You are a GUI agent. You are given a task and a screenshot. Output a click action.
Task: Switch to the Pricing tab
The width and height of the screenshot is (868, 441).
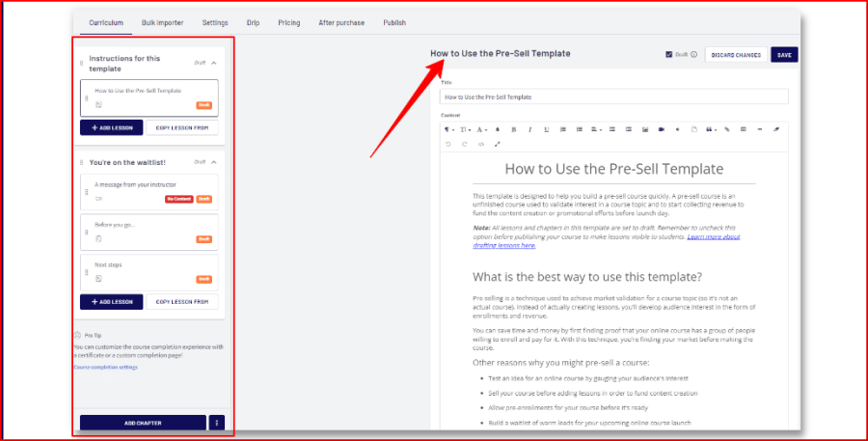point(289,23)
